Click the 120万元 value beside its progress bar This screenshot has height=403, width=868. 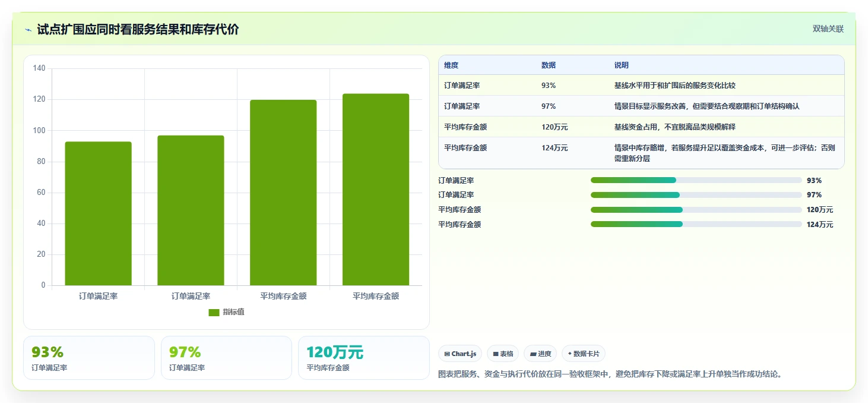tap(820, 210)
